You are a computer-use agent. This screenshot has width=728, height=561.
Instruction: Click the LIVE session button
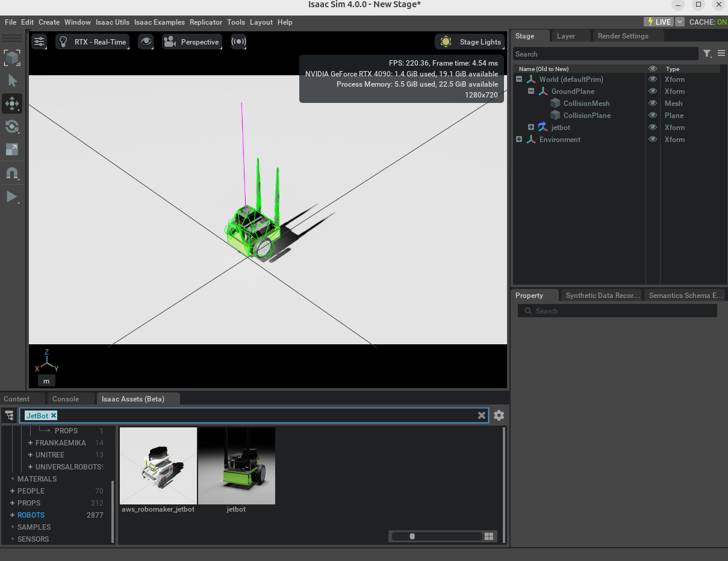(x=658, y=22)
